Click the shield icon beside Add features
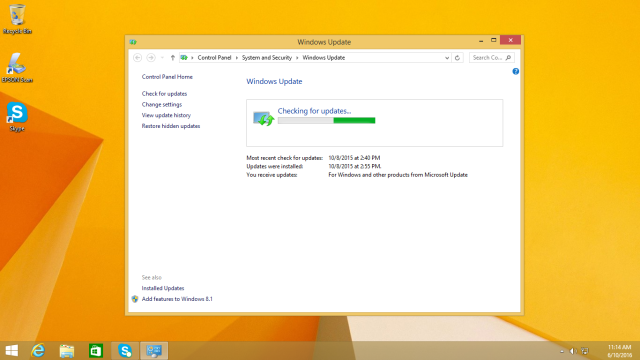 [135, 299]
